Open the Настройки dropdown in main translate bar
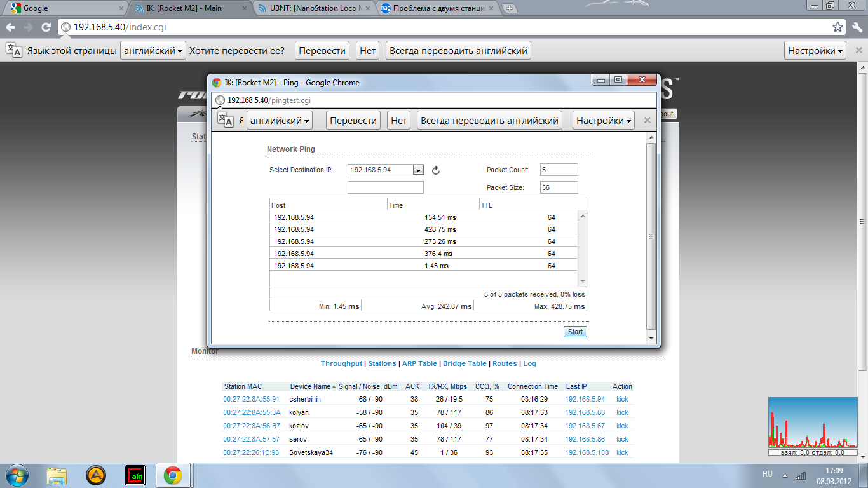The image size is (868, 488). (816, 51)
